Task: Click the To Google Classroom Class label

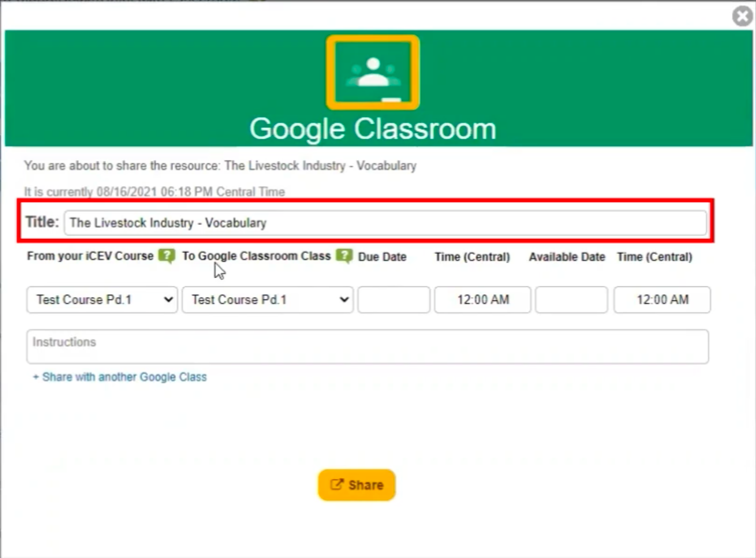Action: coord(256,256)
